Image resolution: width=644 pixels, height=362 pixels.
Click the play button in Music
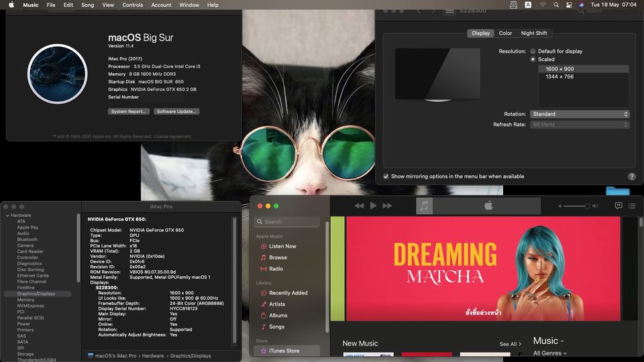[374, 206]
